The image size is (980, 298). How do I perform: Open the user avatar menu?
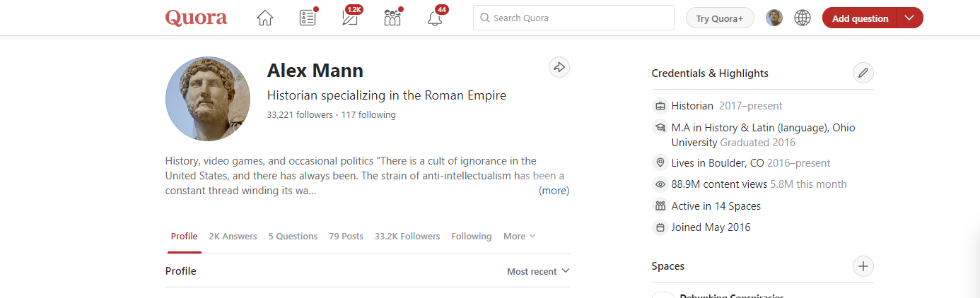pyautogui.click(x=774, y=18)
